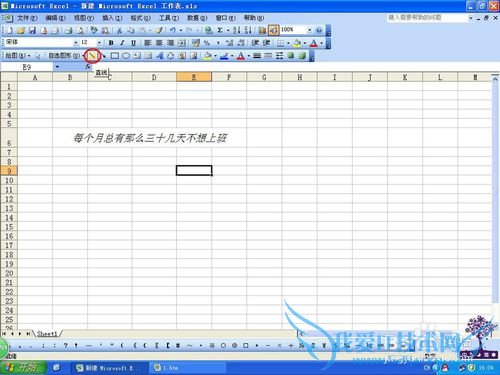The image size is (500, 375).
Task: Open the 数据 Data menu
Action: coord(197,18)
